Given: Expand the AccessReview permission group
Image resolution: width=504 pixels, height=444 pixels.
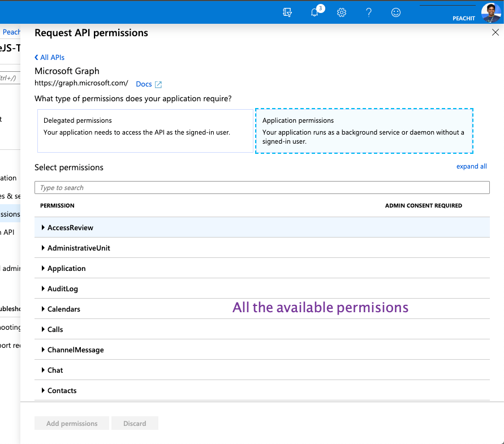Looking at the screenshot, I should tap(262, 227).
